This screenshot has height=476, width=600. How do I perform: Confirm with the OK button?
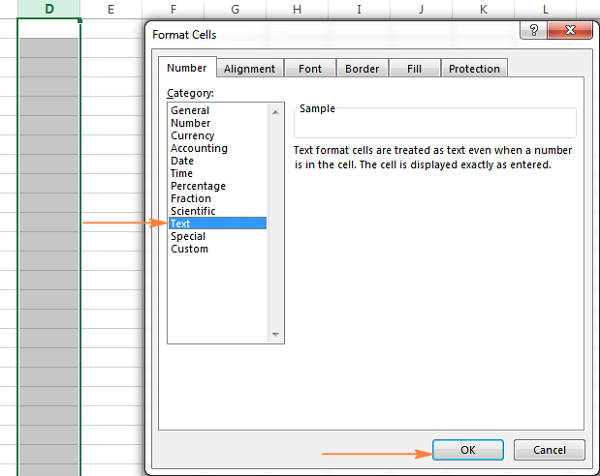coord(468,450)
